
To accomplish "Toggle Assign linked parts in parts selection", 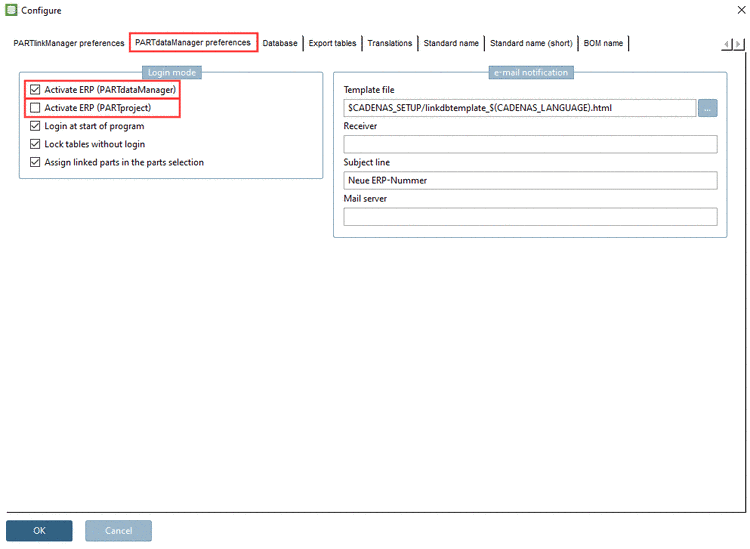I will pos(35,162).
